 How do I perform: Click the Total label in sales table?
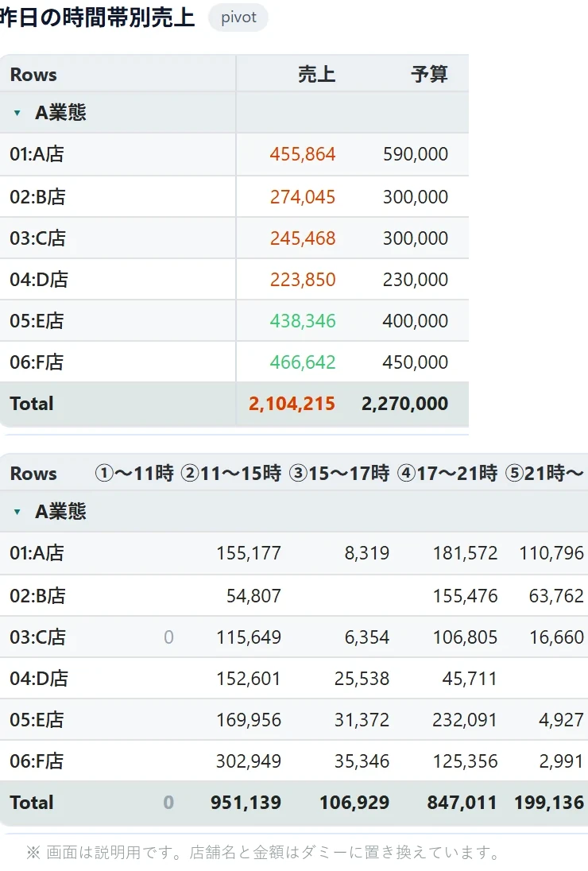32,404
